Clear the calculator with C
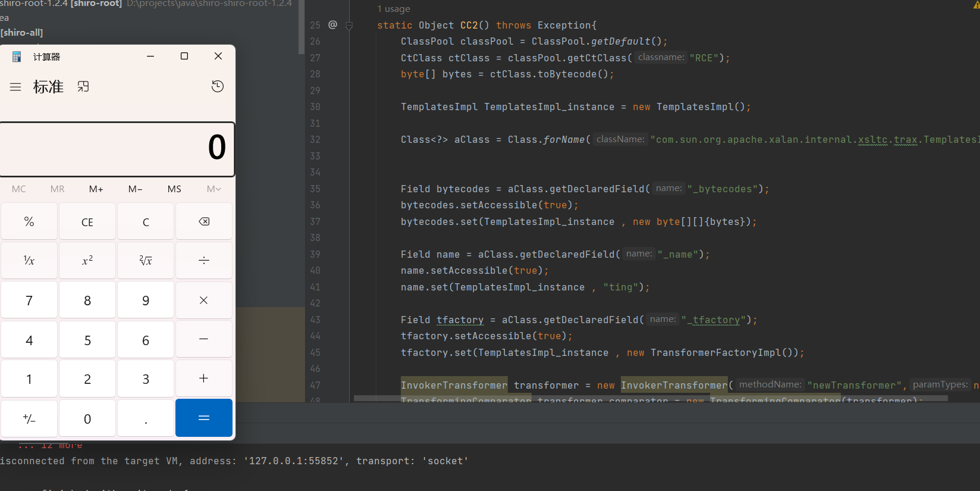This screenshot has height=491, width=980. pyautogui.click(x=146, y=221)
